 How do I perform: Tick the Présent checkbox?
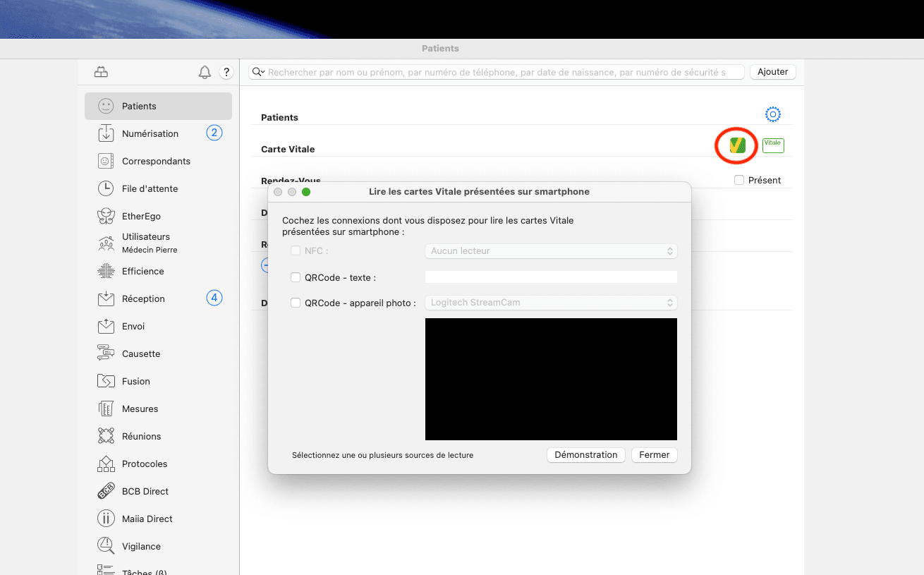pos(739,180)
